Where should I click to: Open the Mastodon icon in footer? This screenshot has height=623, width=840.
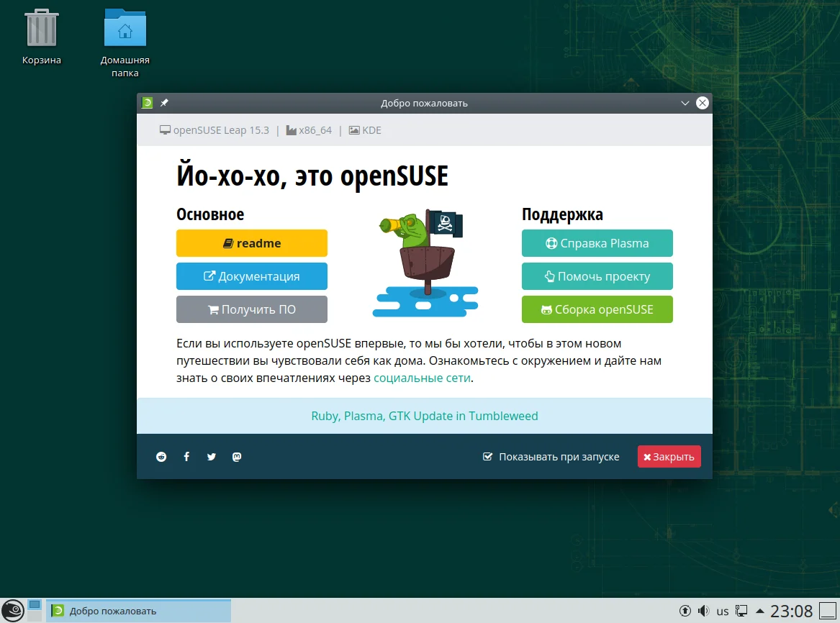[x=237, y=457]
